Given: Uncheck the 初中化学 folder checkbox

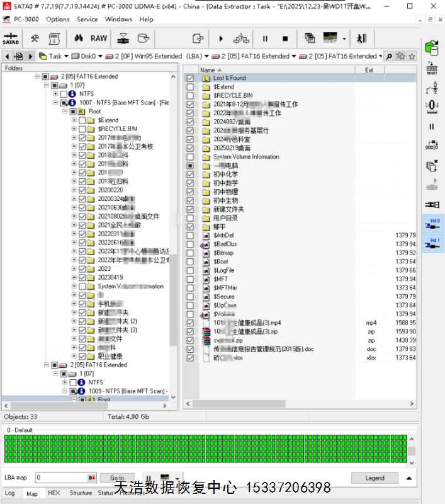Looking at the screenshot, I should tap(190, 175).
